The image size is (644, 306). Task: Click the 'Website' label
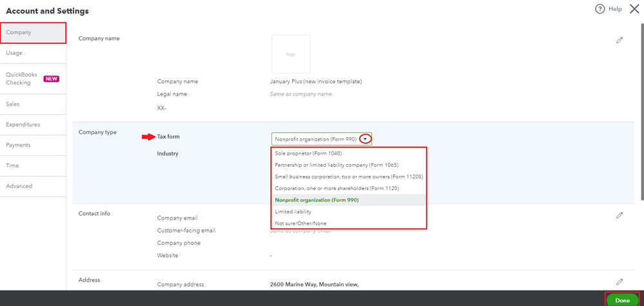[x=168, y=255]
